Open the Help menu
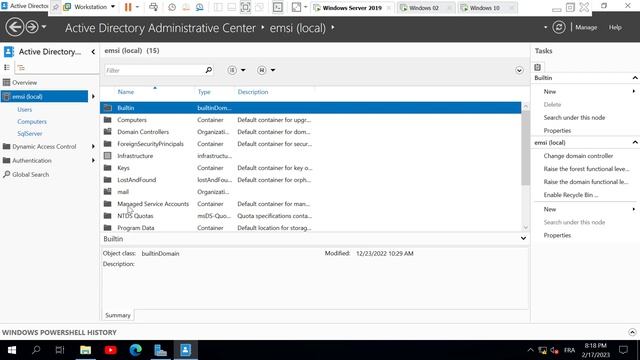 point(615,27)
